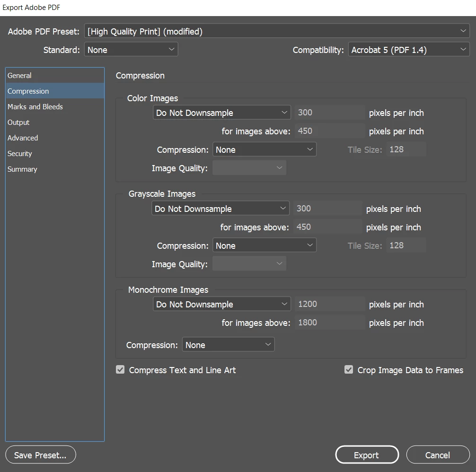Click the Save Preset button
This screenshot has height=472, width=476.
click(x=41, y=455)
